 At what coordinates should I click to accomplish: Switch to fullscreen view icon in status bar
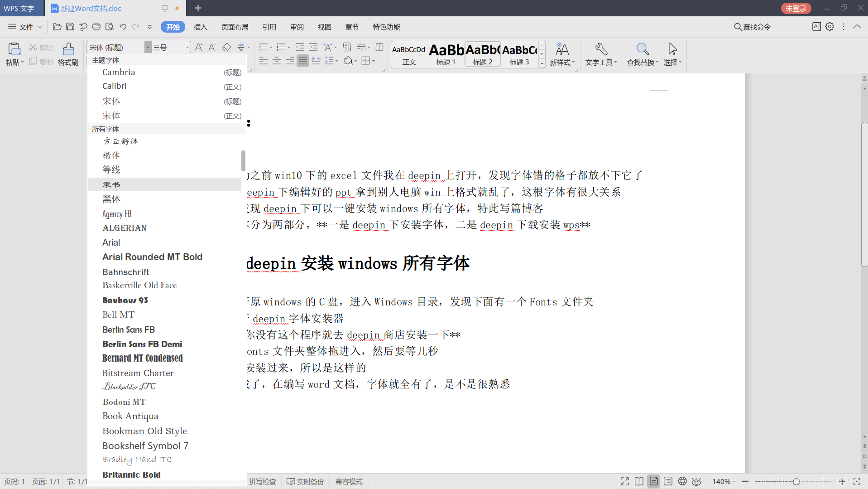[625, 481]
